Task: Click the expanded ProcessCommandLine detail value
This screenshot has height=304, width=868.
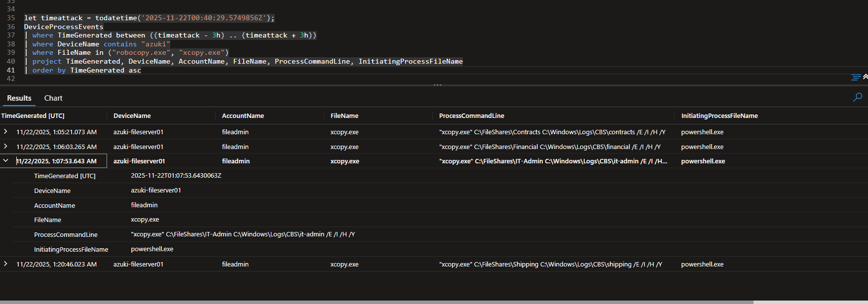Action: 243,234
